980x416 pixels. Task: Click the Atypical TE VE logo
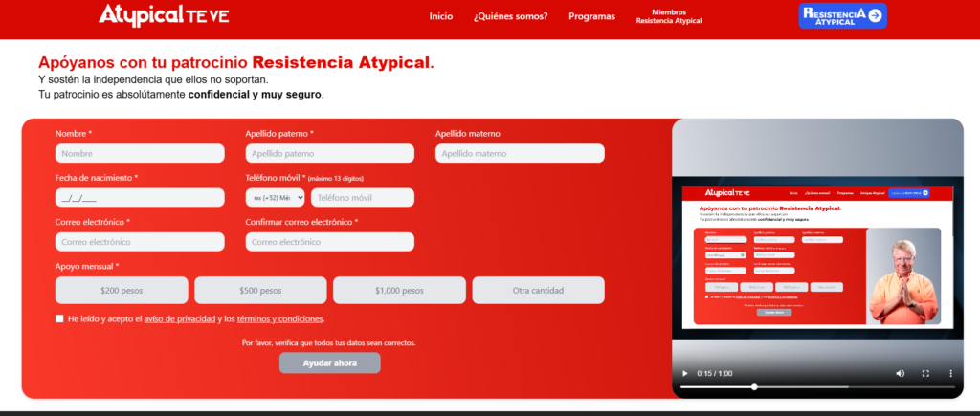[x=163, y=15]
